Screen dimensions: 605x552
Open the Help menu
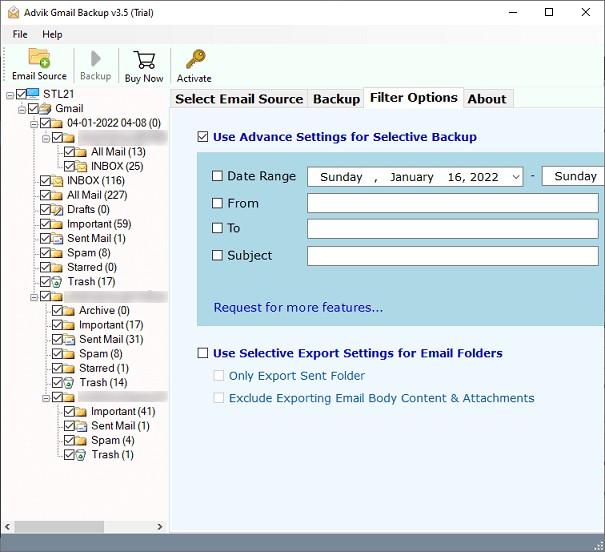point(52,34)
